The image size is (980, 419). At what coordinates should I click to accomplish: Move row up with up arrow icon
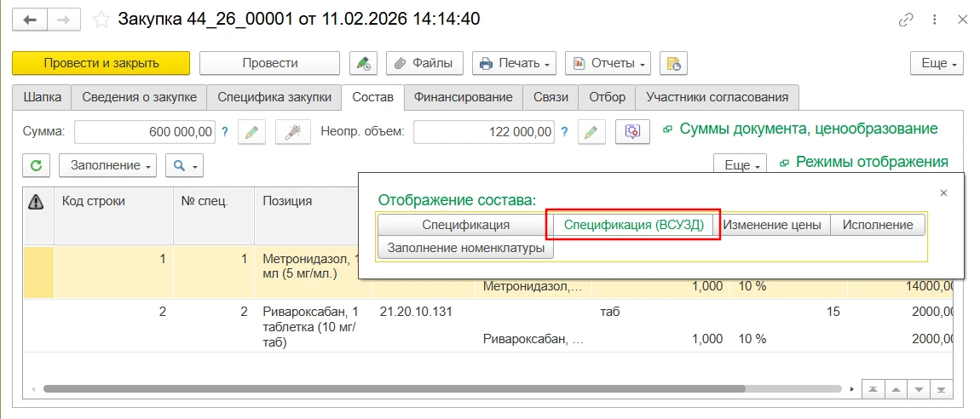point(896,389)
